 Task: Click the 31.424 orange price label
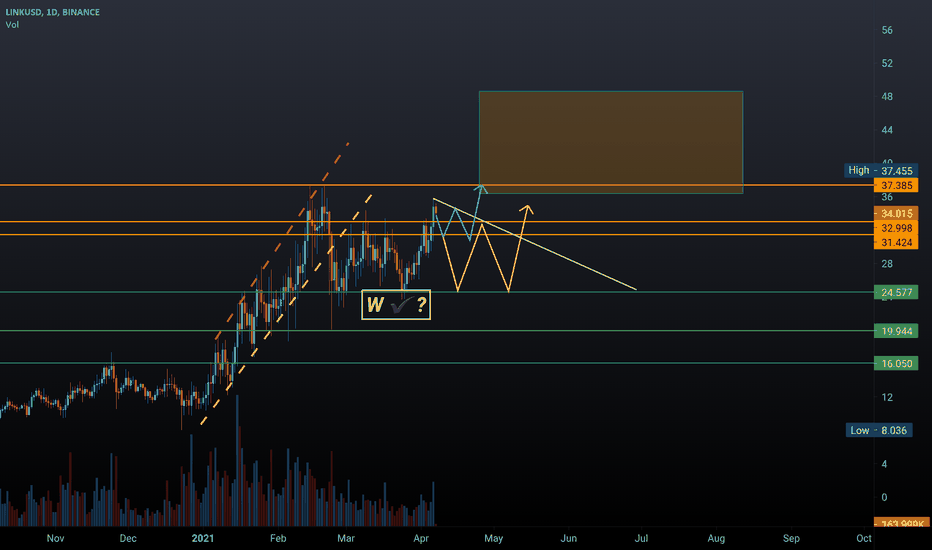coord(896,243)
